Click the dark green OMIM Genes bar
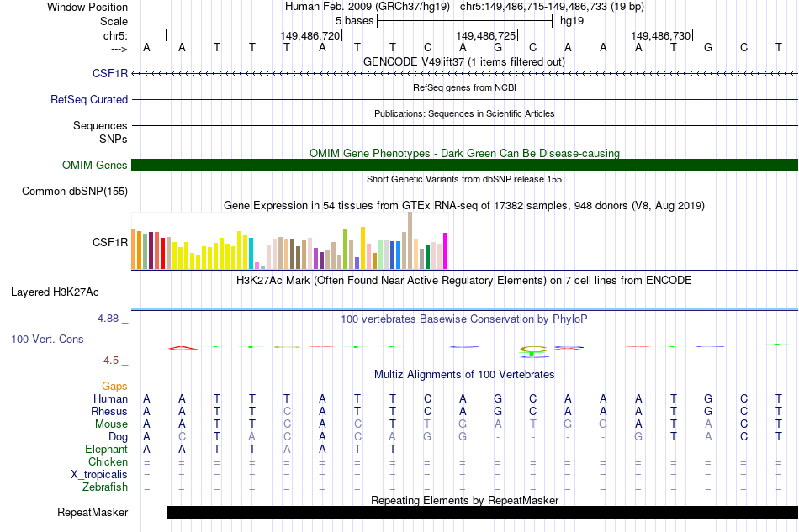The image size is (799, 532). point(465,165)
